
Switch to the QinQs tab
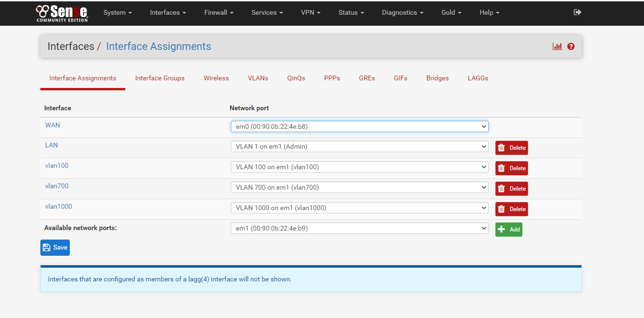(296, 78)
